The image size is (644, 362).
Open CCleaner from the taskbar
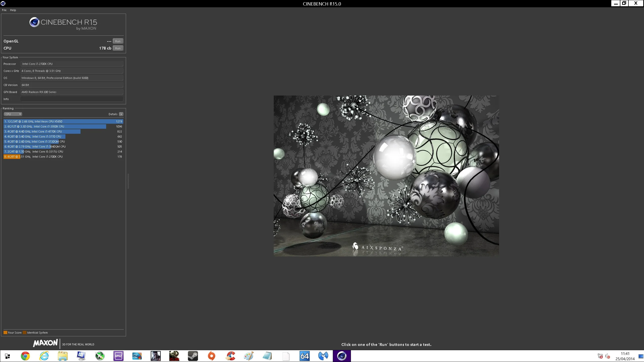[230, 356]
